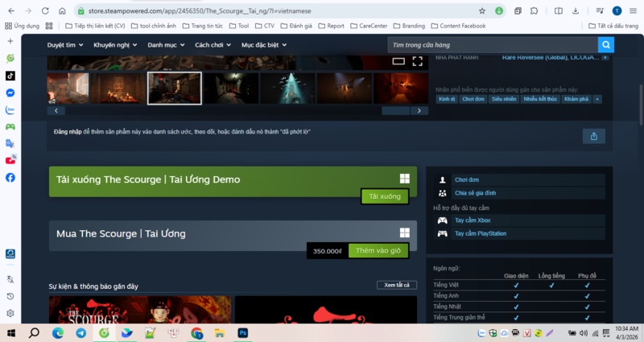Toggle theater mode rectangle icon in media player

(398, 62)
